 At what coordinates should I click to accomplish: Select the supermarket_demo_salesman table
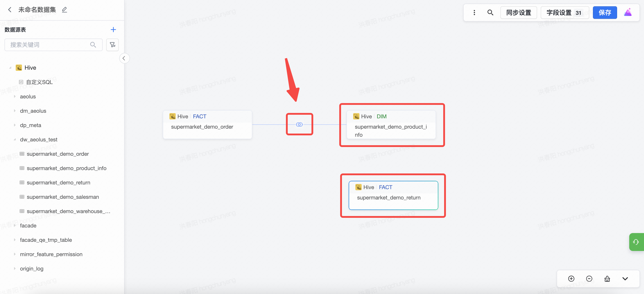point(63,197)
